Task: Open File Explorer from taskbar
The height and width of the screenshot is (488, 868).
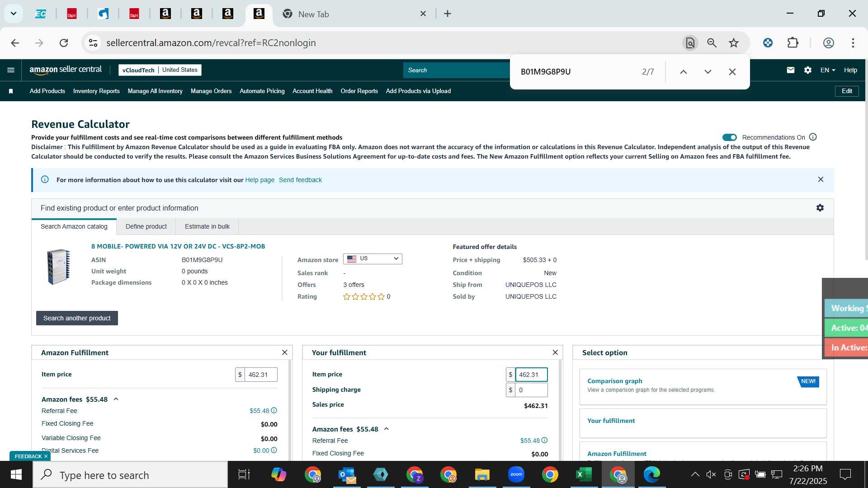Action: [x=482, y=475]
